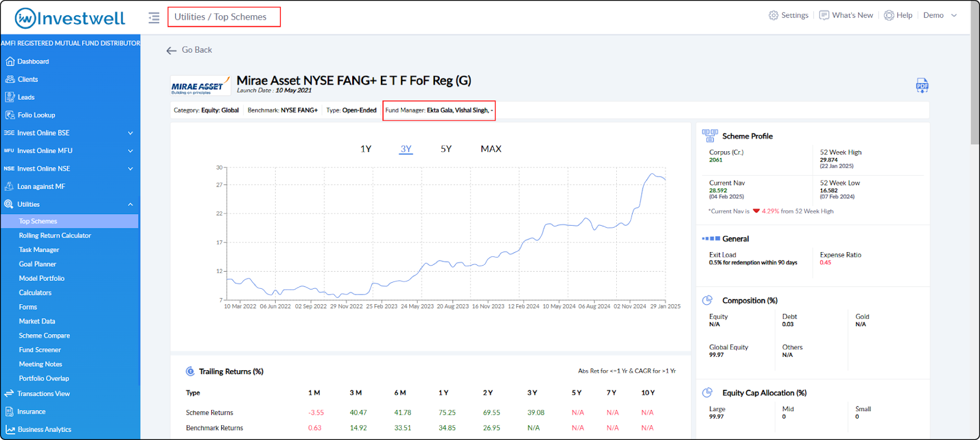Open the Leads section icon
The width and height of the screenshot is (980, 440).
[x=10, y=97]
